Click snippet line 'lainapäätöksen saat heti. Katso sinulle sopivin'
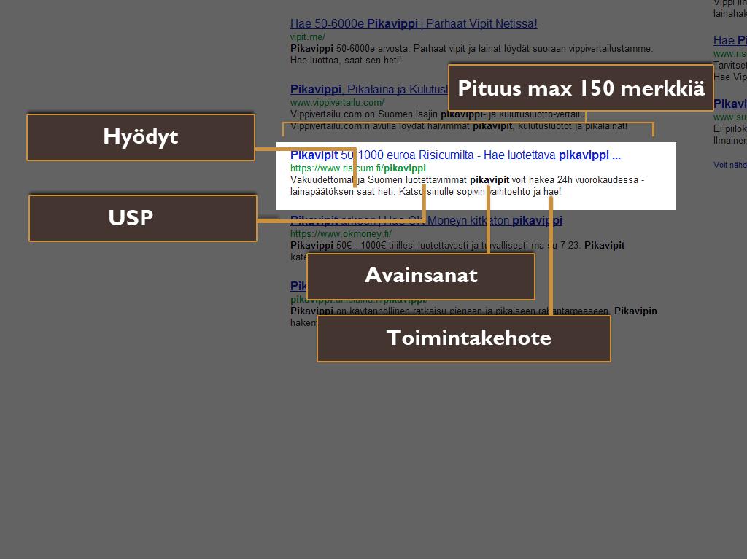 tap(387, 192)
